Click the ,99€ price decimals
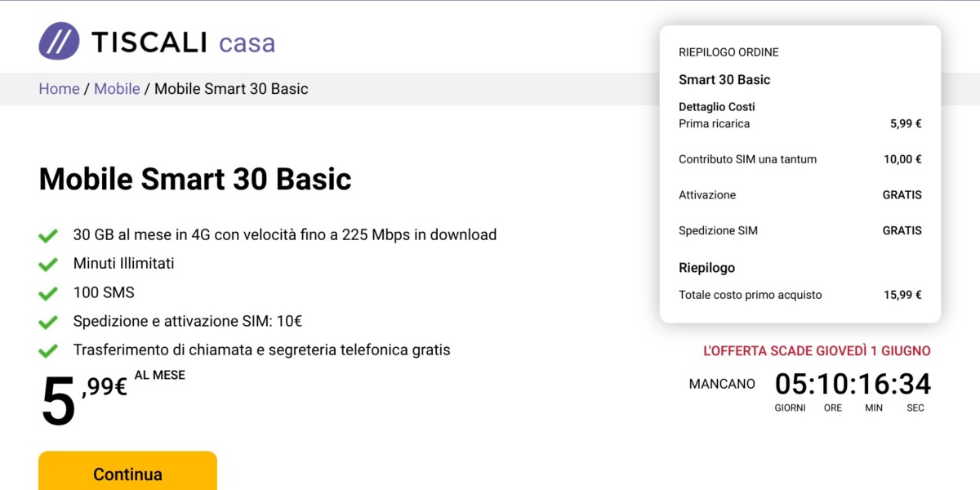 (x=104, y=386)
